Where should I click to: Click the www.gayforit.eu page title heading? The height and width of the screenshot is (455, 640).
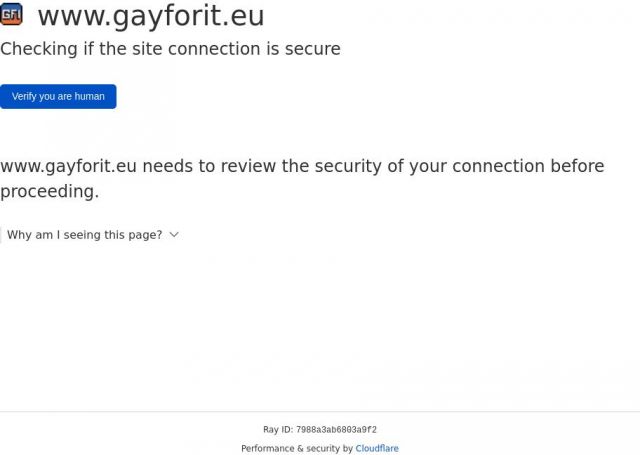tap(151, 16)
